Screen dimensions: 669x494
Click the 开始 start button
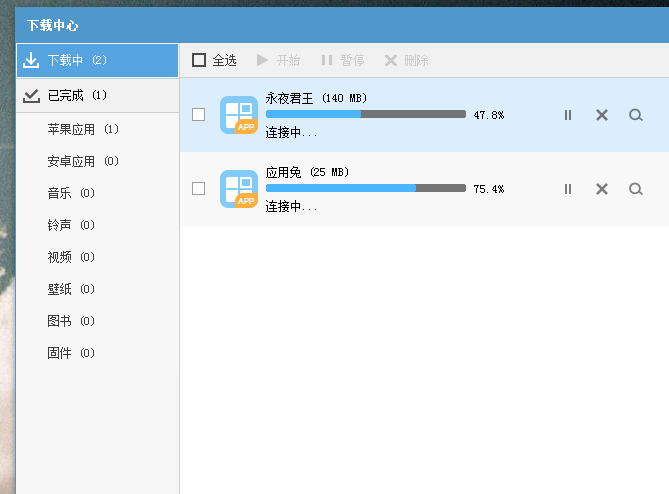click(x=278, y=60)
